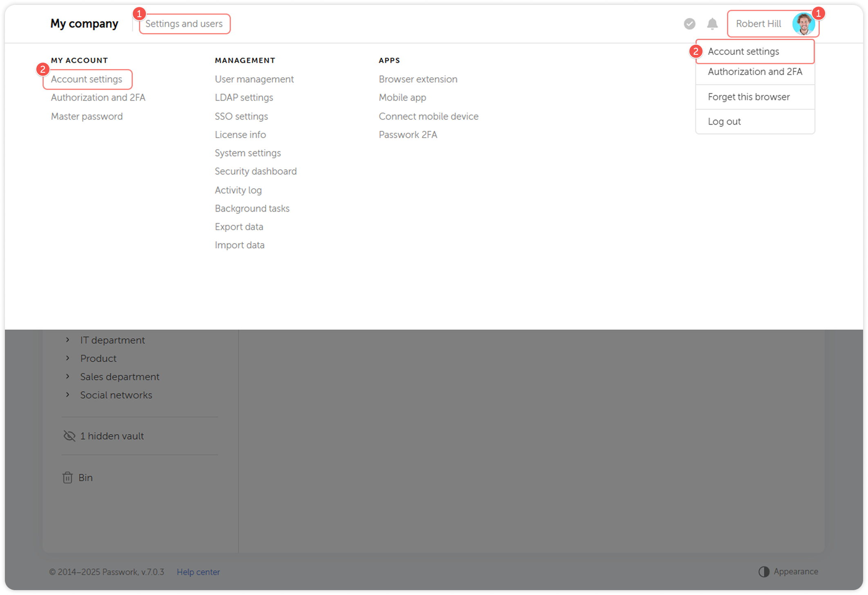Expand the Sales department vault
Viewport: 868px width, 595px height.
(x=68, y=376)
